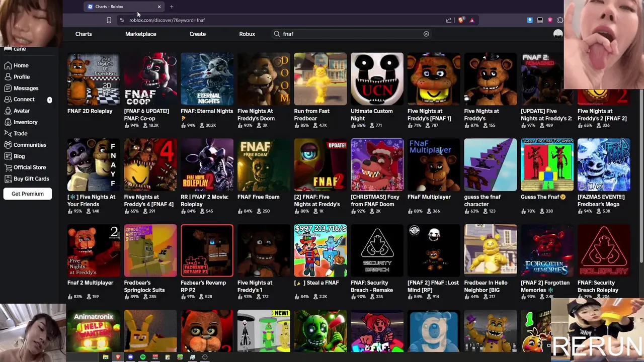Open Inventory in the sidebar
The image size is (644, 362).
21,122
